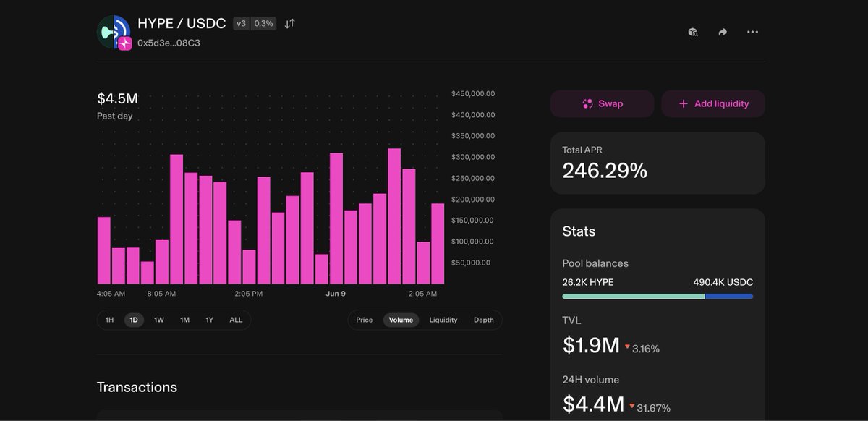
Task: Switch chart to Liquidity view
Action: click(x=443, y=320)
